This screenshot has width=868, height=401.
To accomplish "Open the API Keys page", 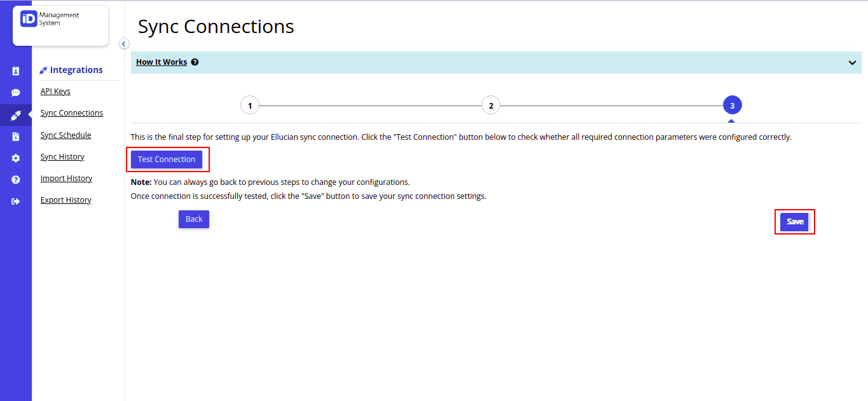I will [x=55, y=91].
